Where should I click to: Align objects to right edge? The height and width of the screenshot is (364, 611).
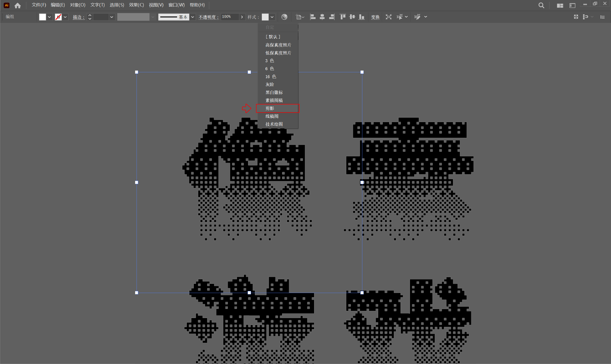(x=332, y=17)
